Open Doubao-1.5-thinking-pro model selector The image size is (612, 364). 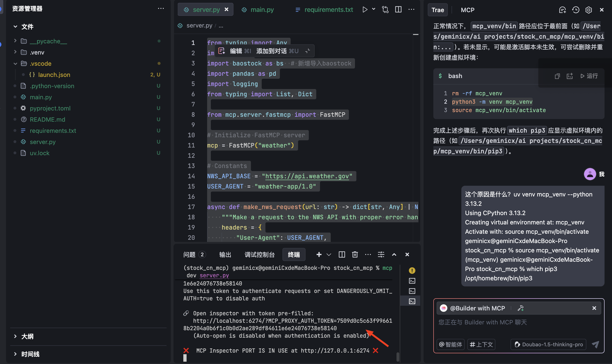coord(548,344)
